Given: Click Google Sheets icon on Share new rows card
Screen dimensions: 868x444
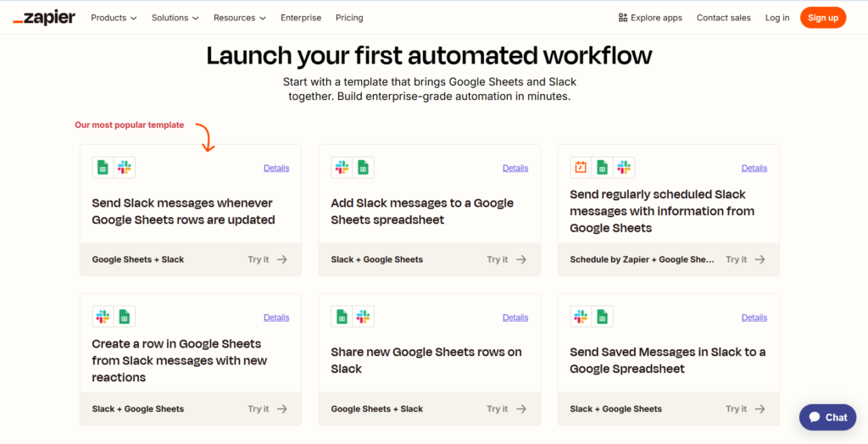Looking at the screenshot, I should 342,317.
